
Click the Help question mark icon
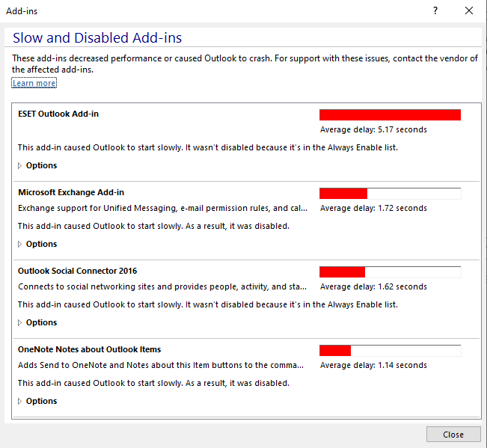tap(435, 11)
